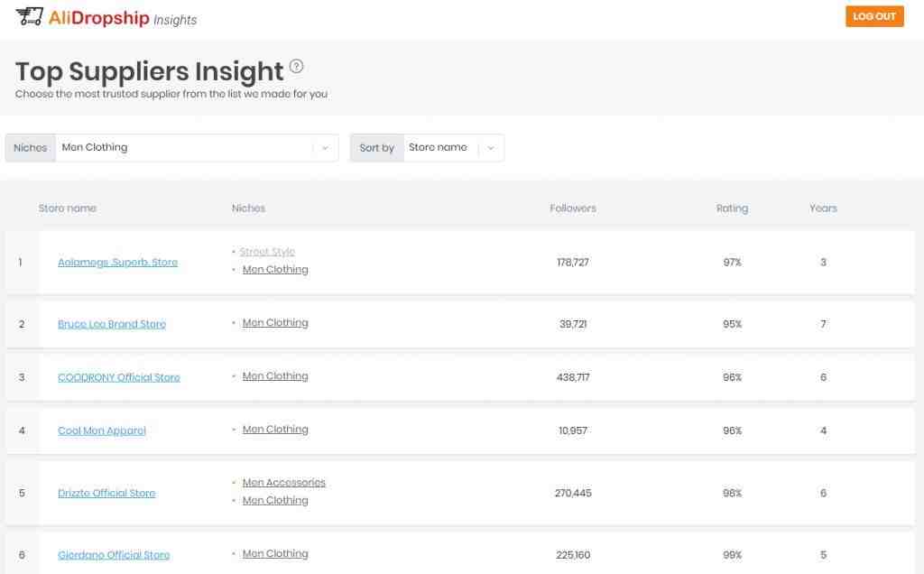This screenshot has width=924, height=574.
Task: Select Men Clothing niche in Giordano row
Action: point(275,554)
